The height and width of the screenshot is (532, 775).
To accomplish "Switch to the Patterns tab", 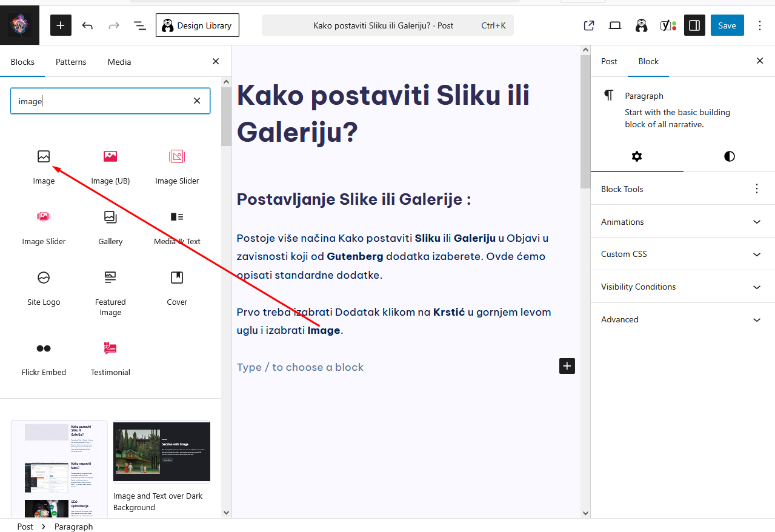I will pyautogui.click(x=71, y=62).
